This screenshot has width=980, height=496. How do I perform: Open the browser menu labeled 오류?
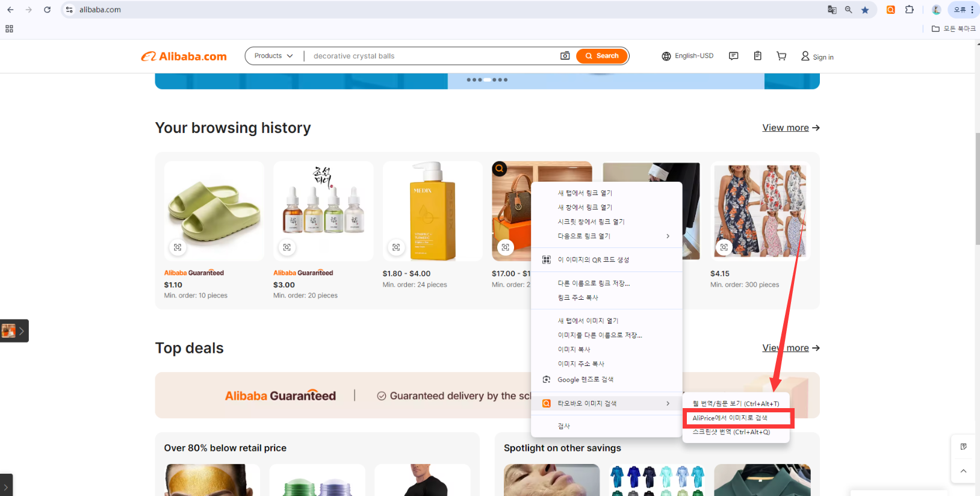pos(964,10)
